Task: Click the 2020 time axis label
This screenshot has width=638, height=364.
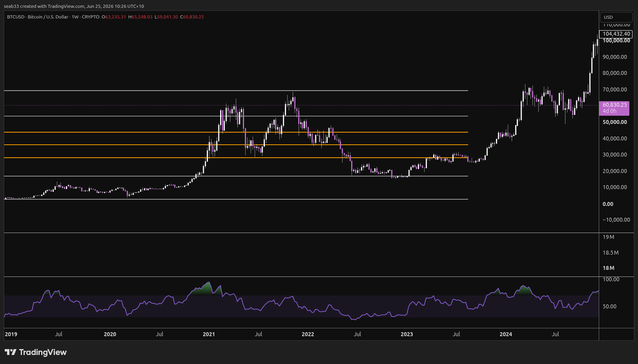Action: coord(110,335)
